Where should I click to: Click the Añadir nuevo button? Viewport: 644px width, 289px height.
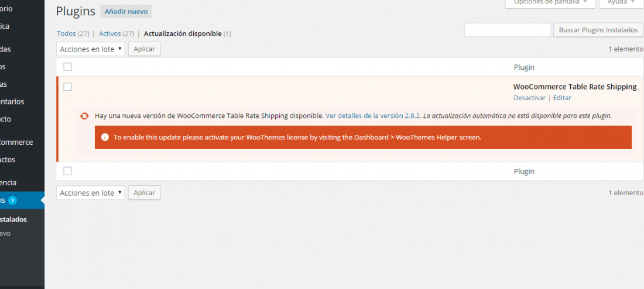126,12
